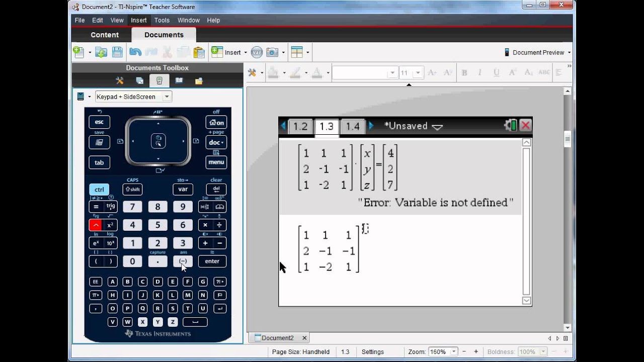Click the caret exponent key in red

pos(95,225)
